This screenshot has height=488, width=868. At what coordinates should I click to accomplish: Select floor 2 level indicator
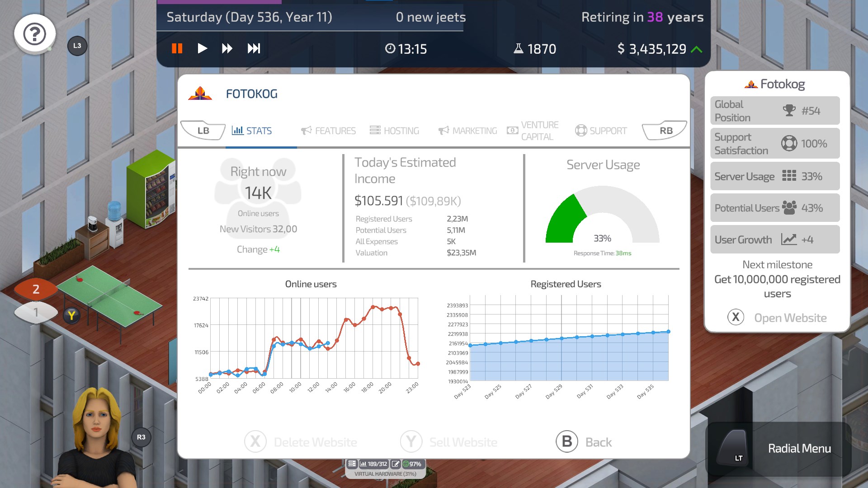[x=36, y=289]
